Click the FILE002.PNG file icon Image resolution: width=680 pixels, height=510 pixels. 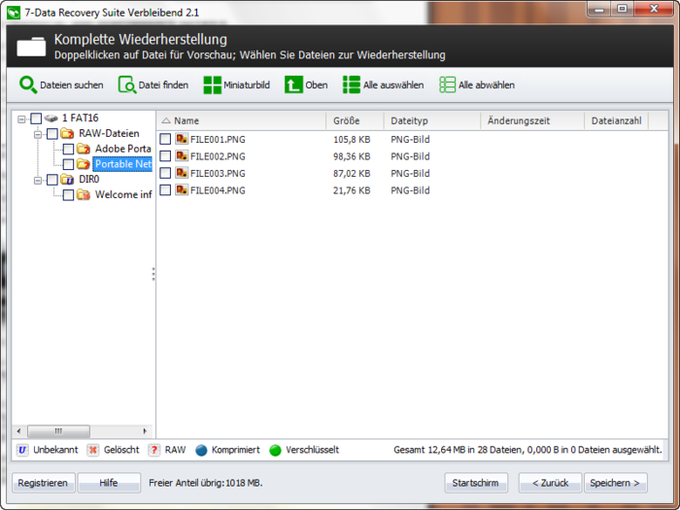182,156
